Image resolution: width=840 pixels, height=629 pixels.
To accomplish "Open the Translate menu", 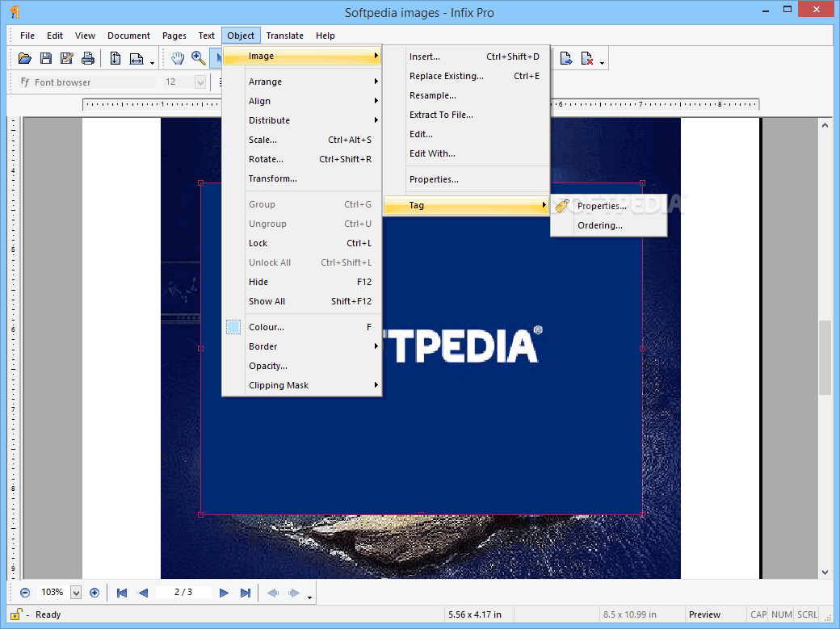I will coord(285,36).
